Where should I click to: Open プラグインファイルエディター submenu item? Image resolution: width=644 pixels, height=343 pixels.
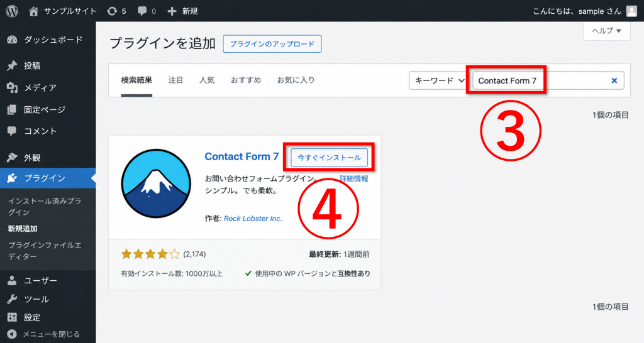click(45, 251)
